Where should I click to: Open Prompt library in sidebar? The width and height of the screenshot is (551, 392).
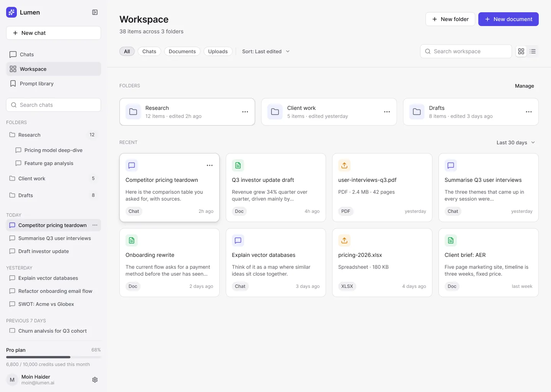point(54,83)
